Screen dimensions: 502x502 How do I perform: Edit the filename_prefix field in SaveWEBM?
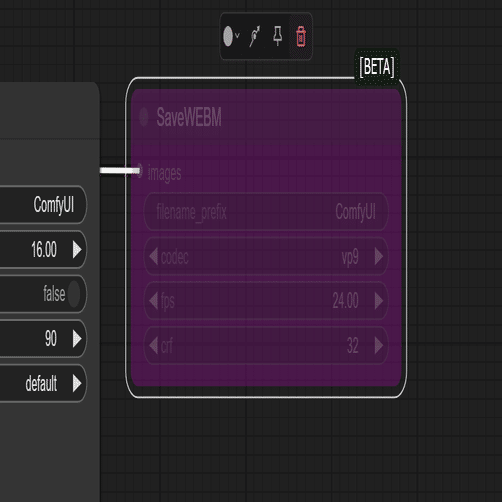pos(266,212)
